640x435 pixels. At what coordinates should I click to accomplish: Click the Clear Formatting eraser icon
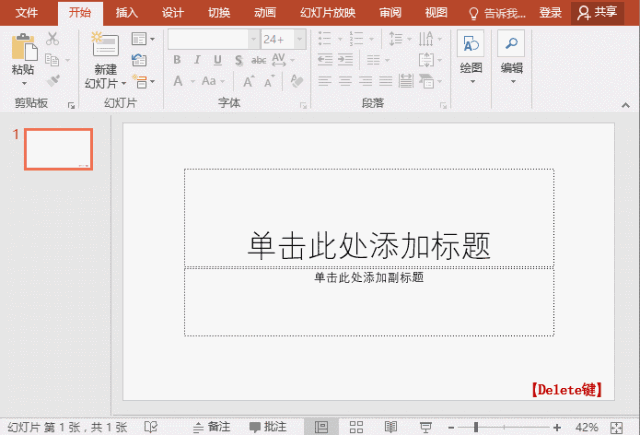(297, 81)
